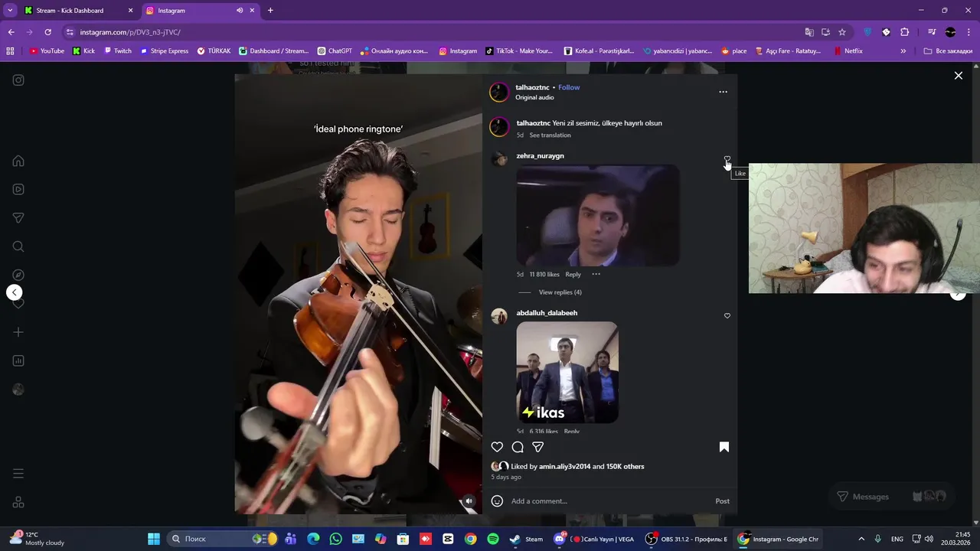Open Netflix bookmark
Screen dimensions: 980x551
click(848, 51)
